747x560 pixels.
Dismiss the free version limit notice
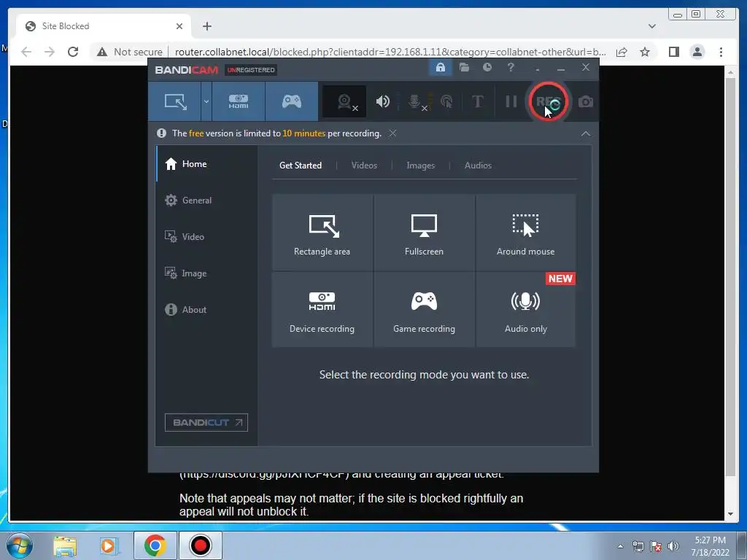coord(392,133)
